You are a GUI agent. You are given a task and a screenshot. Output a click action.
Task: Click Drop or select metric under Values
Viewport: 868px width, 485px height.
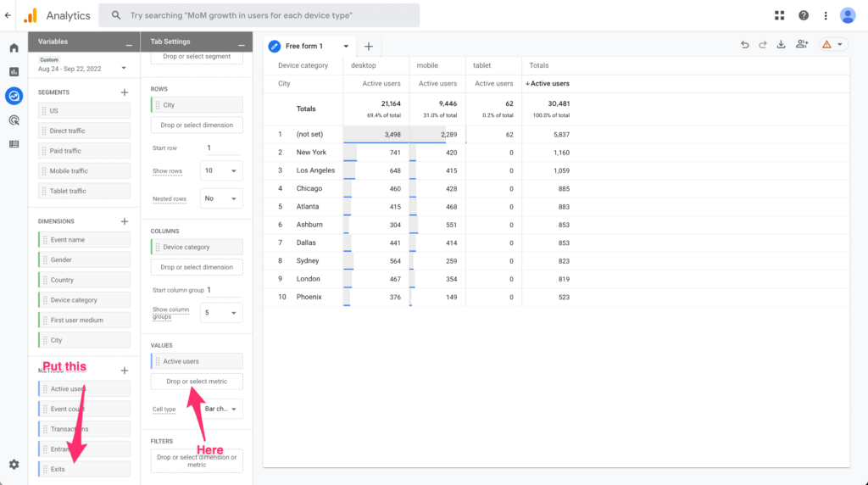click(197, 382)
